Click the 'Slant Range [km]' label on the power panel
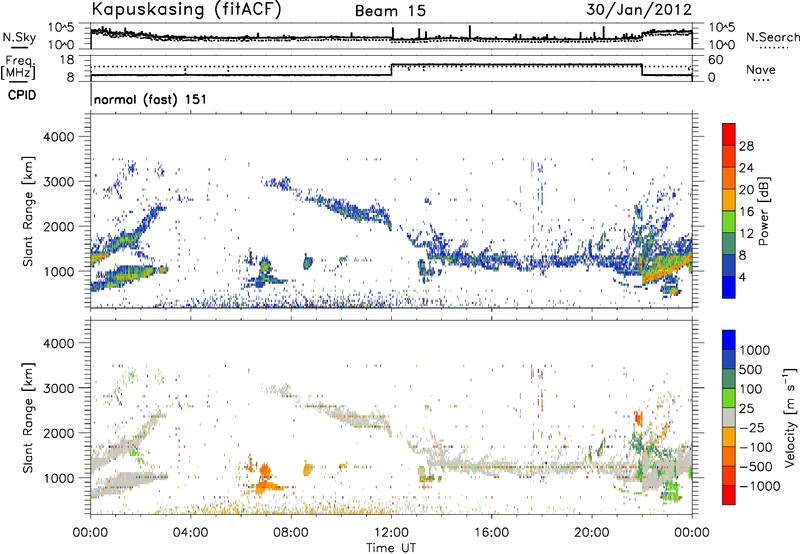800x554 pixels. point(28,211)
